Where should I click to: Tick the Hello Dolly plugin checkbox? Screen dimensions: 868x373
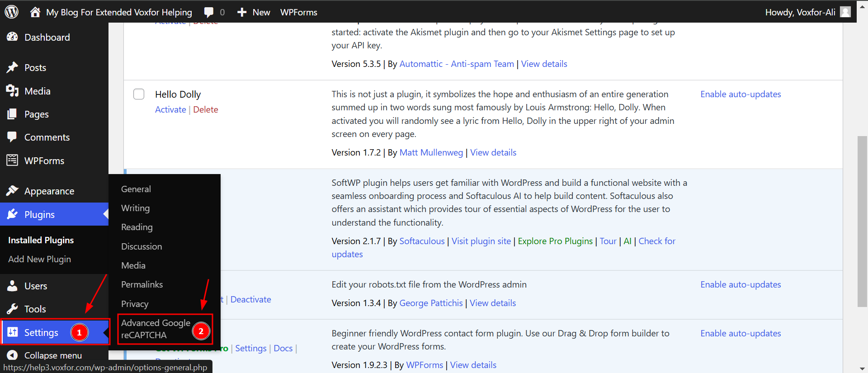139,94
